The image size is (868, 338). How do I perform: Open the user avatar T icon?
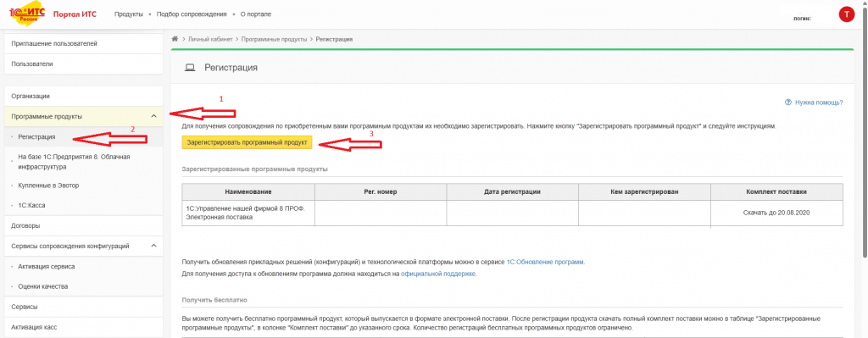pyautogui.click(x=847, y=15)
